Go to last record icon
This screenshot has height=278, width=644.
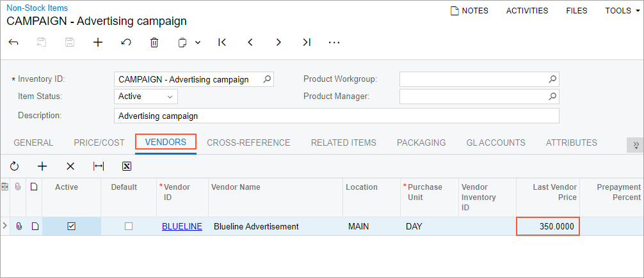[307, 42]
